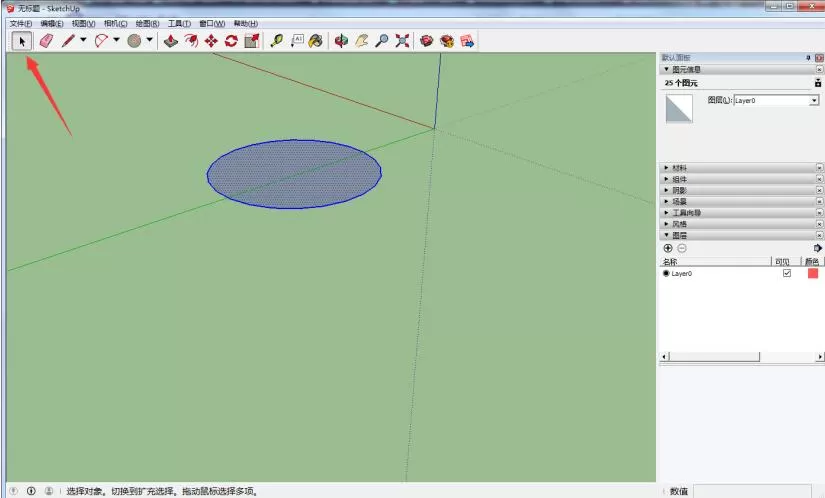Click the credits info status bar icon

coord(31,491)
